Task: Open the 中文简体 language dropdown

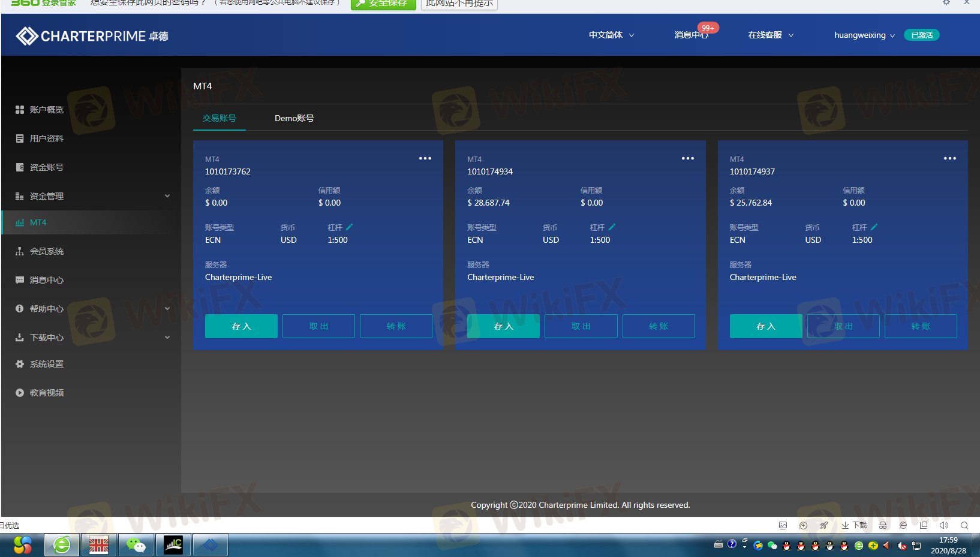Action: 611,35
